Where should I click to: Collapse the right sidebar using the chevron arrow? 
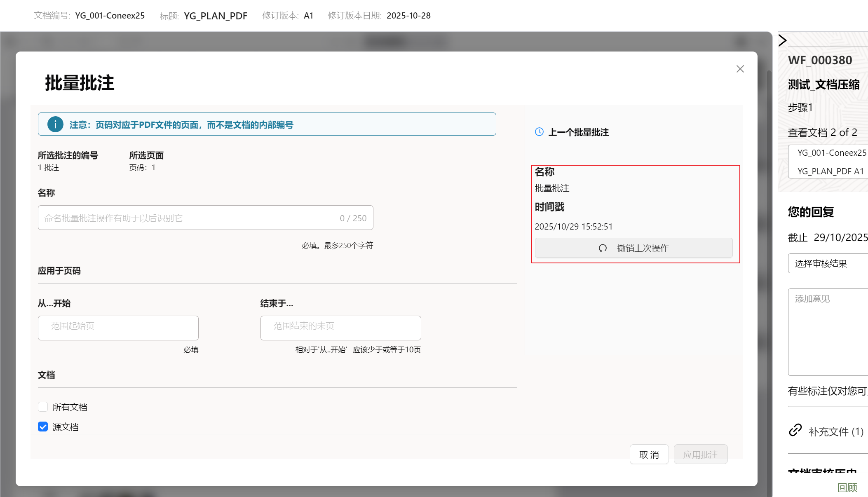782,40
